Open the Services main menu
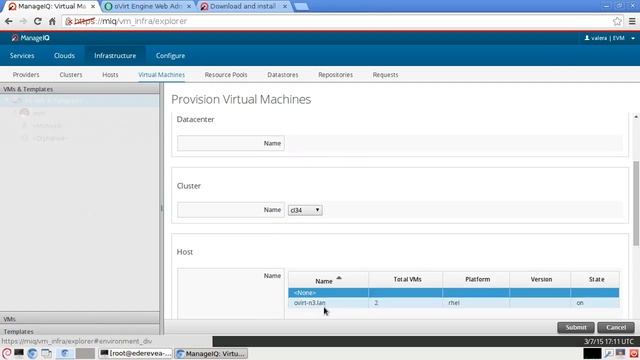The height and width of the screenshot is (360, 640). tap(22, 56)
